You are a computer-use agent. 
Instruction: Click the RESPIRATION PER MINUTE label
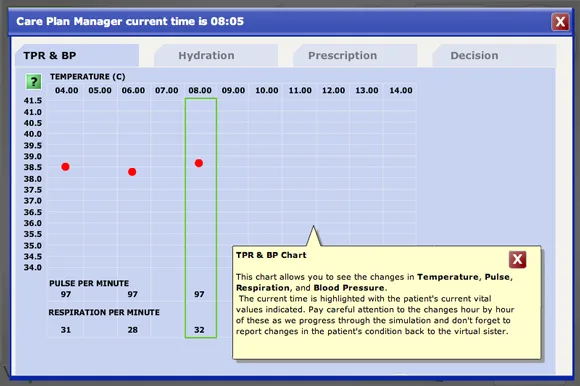[104, 313]
